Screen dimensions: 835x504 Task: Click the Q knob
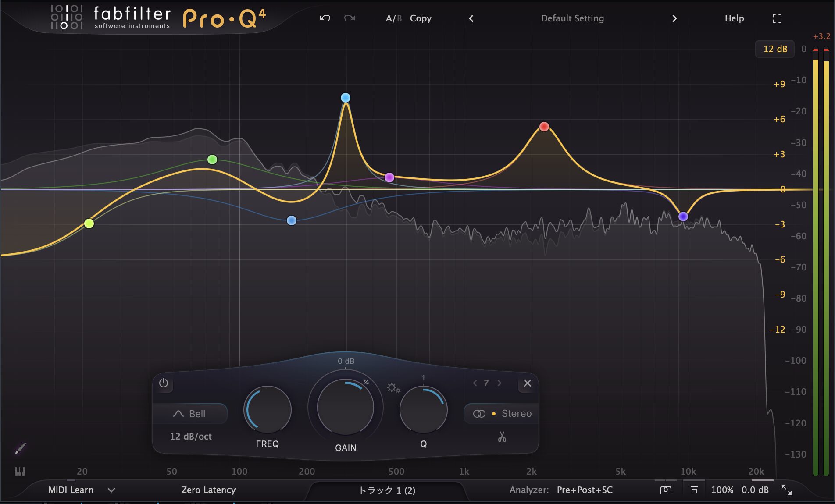point(423,410)
